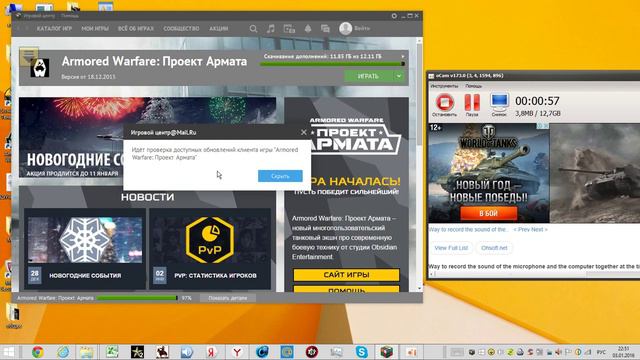The image size is (640, 360).
Task: Open КАТАЛОГ ИГР menu
Action: pos(54,29)
